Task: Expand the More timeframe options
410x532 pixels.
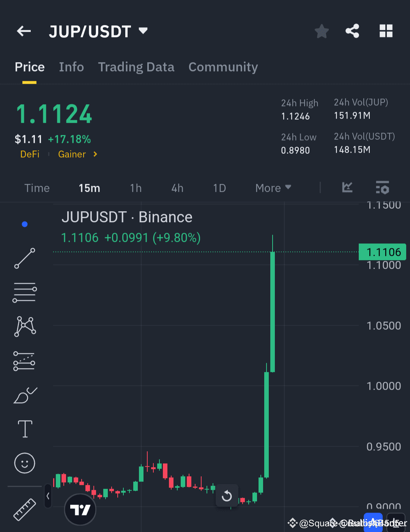Action: 273,188
